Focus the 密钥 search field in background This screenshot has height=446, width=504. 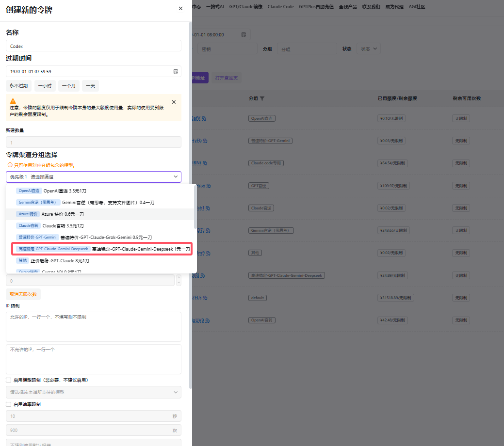227,49
